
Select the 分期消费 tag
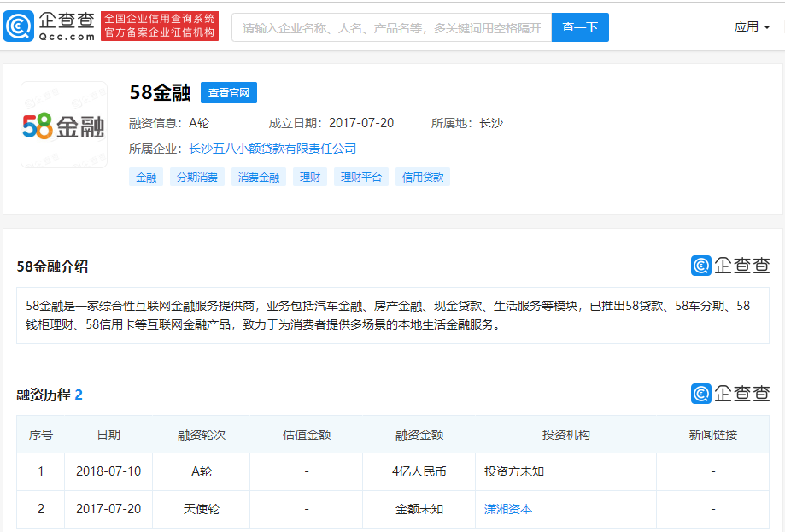pos(197,177)
